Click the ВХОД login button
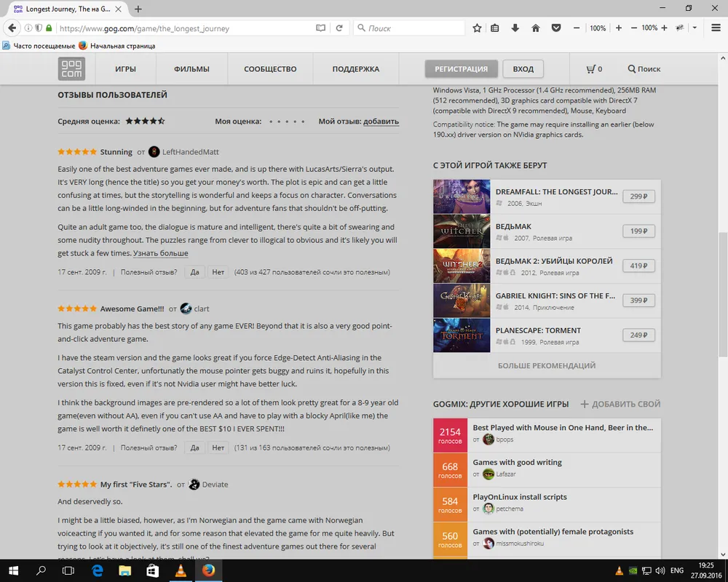This screenshot has height=582, width=728. 523,68
